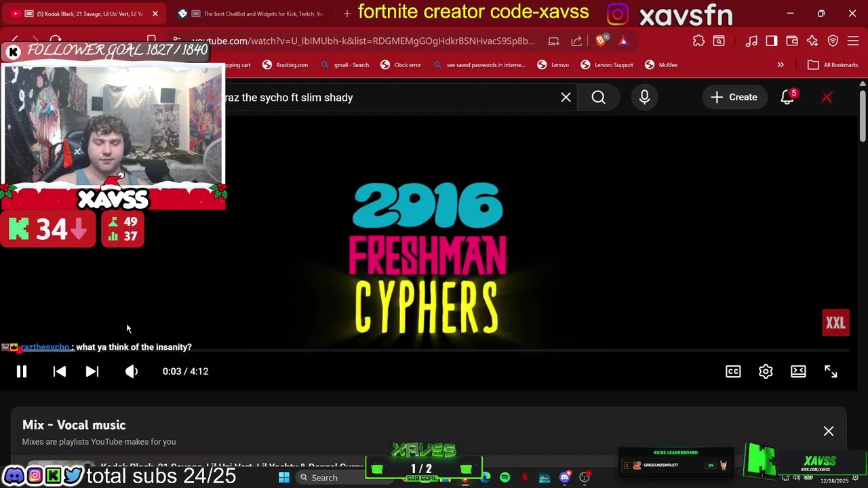The height and width of the screenshot is (488, 868).
Task: Open the YouTube Create menu
Action: (x=734, y=98)
